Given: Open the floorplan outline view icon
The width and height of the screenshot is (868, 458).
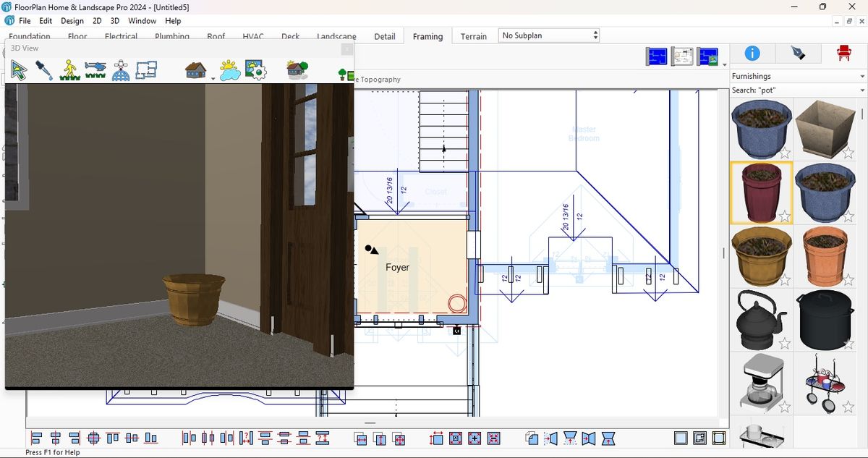Looking at the screenshot, I should (147, 69).
